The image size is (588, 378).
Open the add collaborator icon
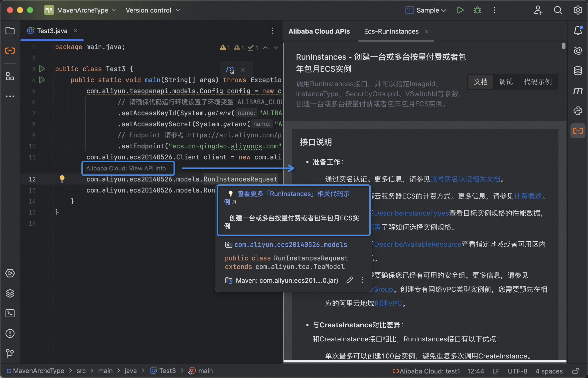tap(538, 10)
